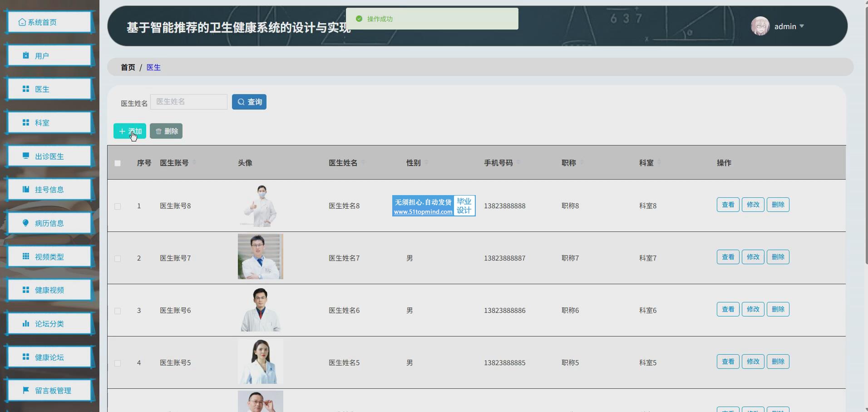The height and width of the screenshot is (412, 868).
Task: Click the home icon in 系统首页
Action: pos(22,22)
